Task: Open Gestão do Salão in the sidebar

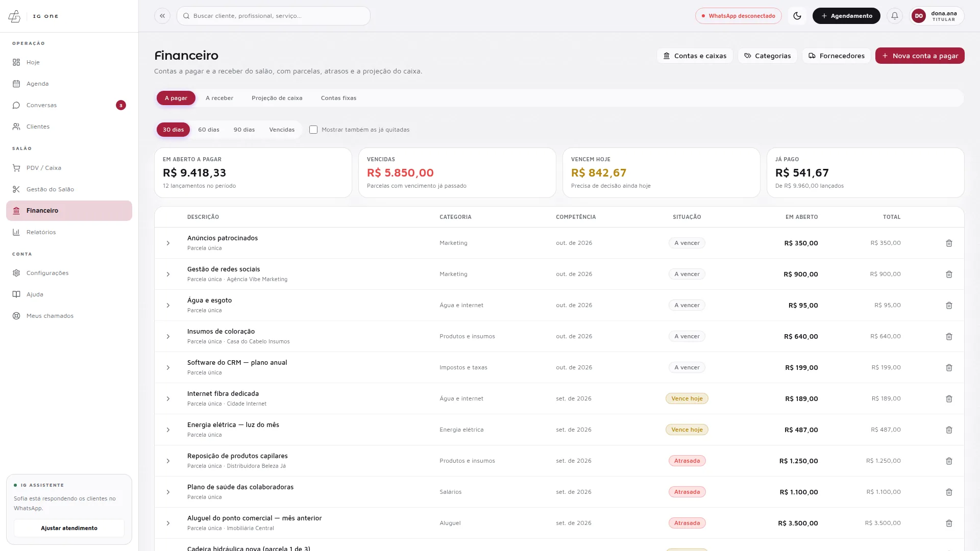Action: tap(69, 189)
